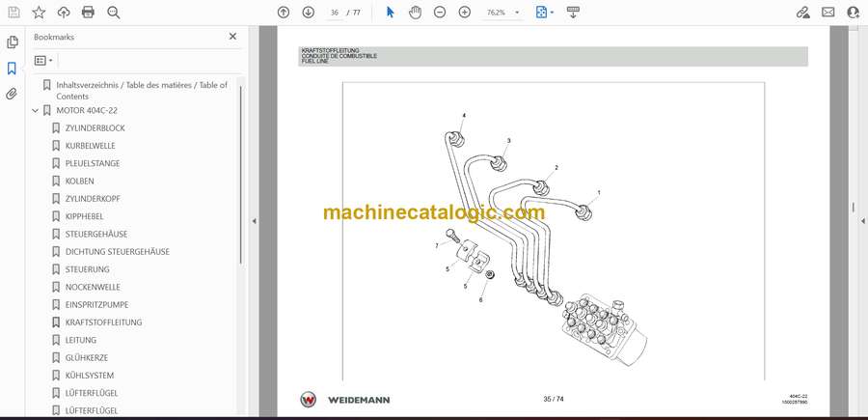Open the PLEUELSTANGE bookmark
The width and height of the screenshot is (868, 420).
pyautogui.click(x=93, y=163)
